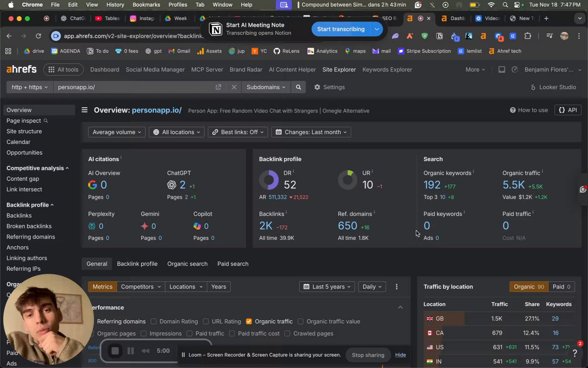Screen dimensions: 588x368
Task: Click the search magnifier button next to Subdomains
Action: (x=299, y=87)
